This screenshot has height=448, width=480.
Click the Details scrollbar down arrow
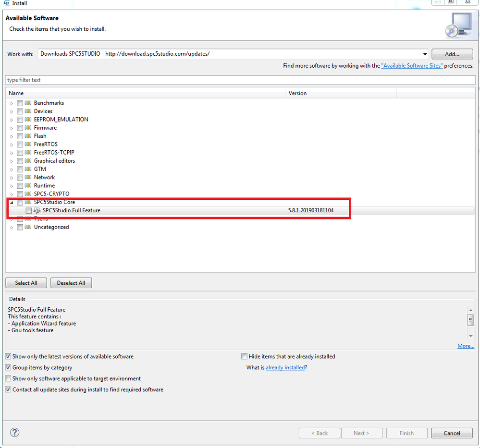pos(471,336)
